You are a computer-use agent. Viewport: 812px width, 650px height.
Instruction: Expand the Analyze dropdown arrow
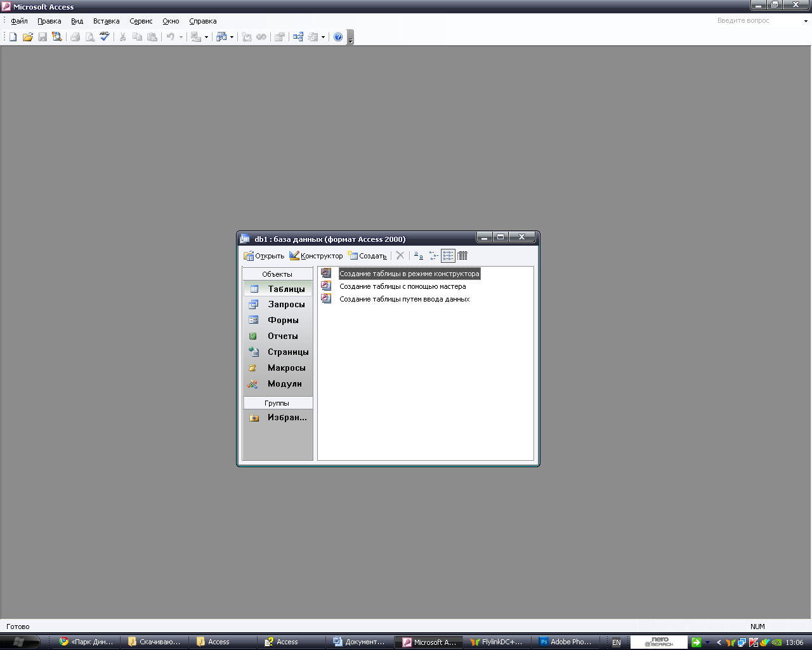(x=232, y=37)
